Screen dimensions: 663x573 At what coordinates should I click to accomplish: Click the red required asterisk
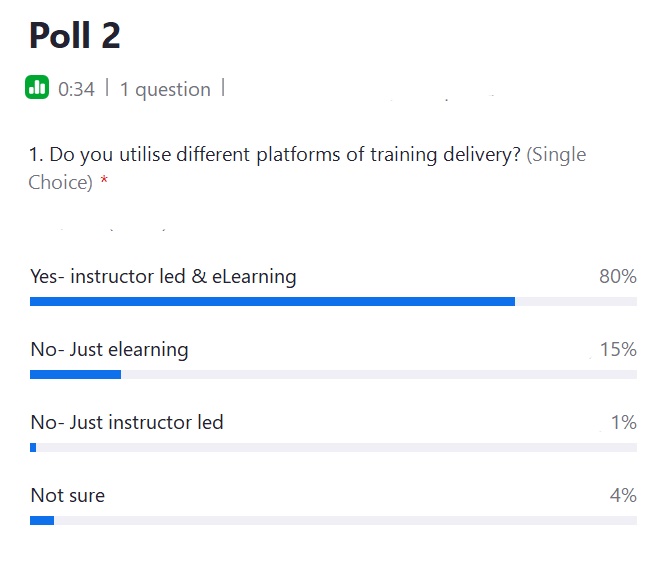click(104, 181)
